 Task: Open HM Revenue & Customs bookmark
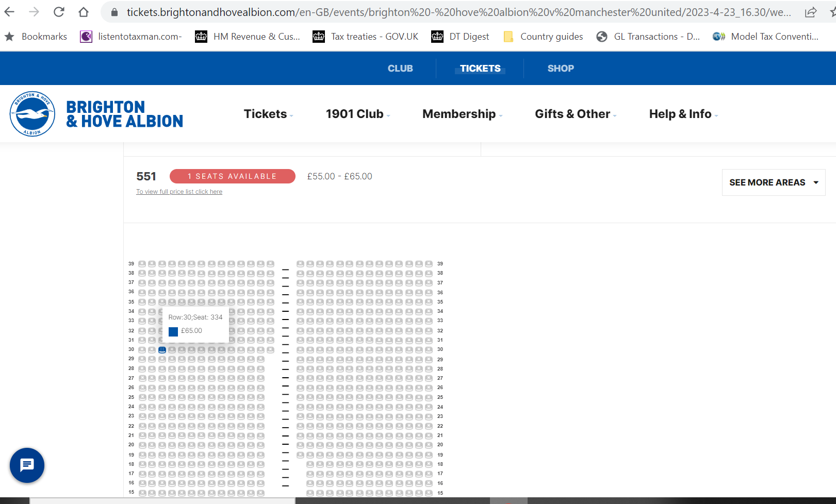tap(248, 37)
